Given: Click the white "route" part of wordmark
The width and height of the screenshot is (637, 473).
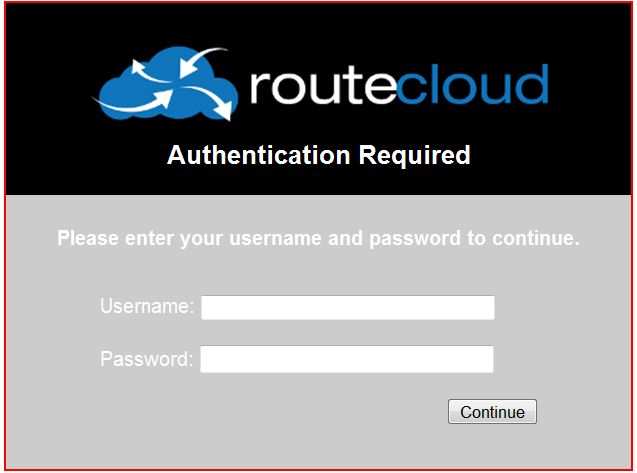Looking at the screenshot, I should point(323,86).
